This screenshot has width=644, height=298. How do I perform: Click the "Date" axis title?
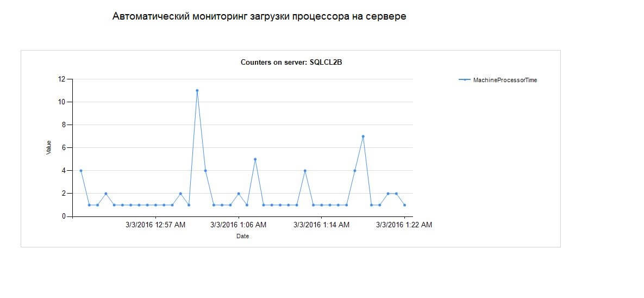[242, 237]
